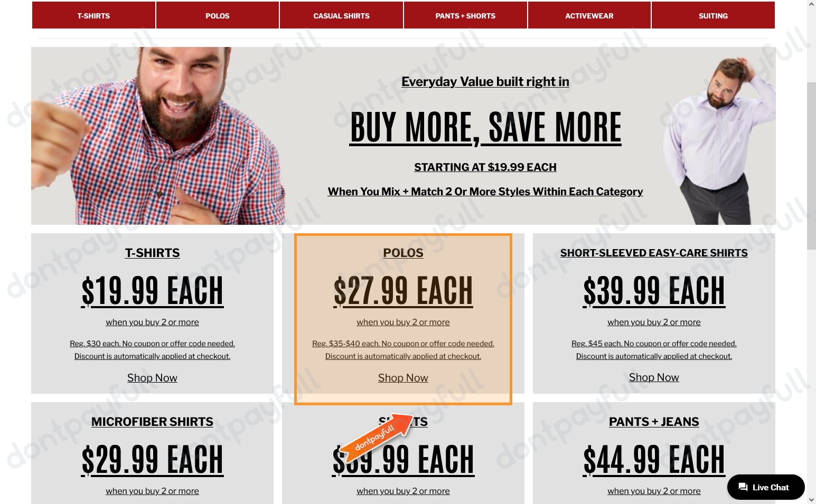Click the Everyday Value built right in link
The width and height of the screenshot is (816, 504).
pos(485,82)
